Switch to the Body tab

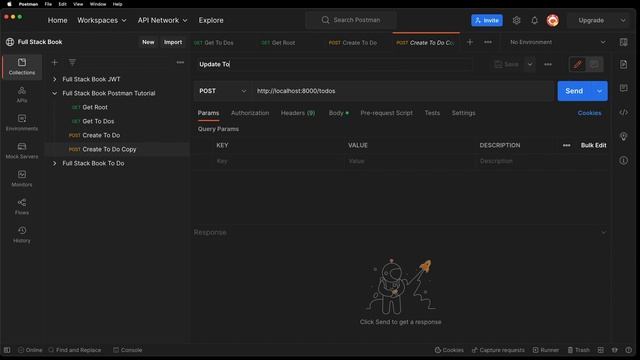[338, 113]
